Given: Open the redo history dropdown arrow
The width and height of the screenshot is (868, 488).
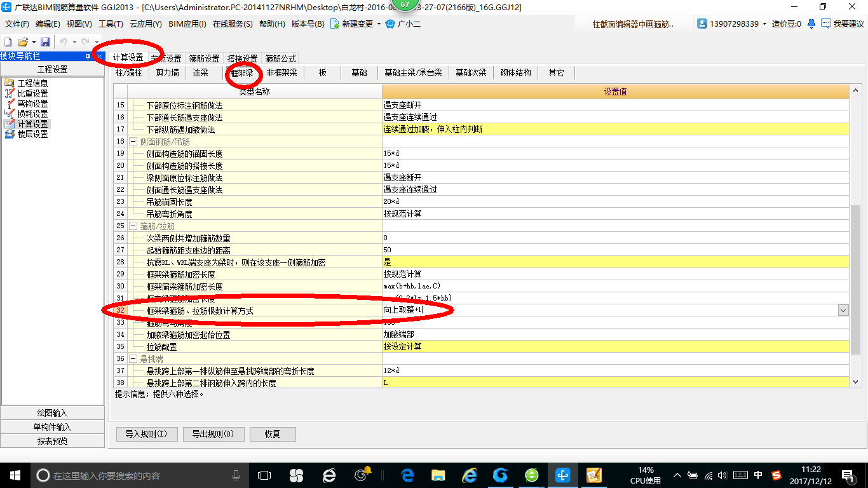Looking at the screenshot, I should tap(95, 42).
